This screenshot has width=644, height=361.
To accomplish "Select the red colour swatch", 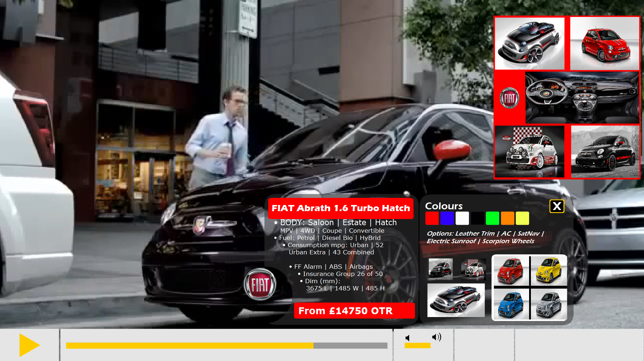I will coord(432,218).
